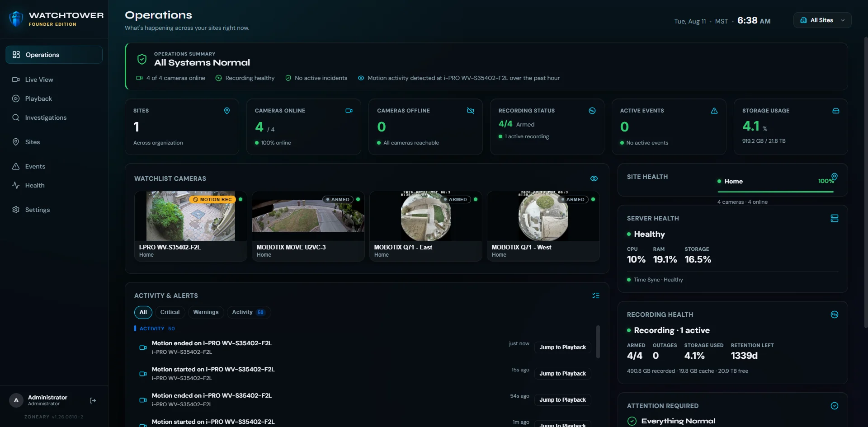Click the Activity & Alerts checklist icon

(596, 296)
